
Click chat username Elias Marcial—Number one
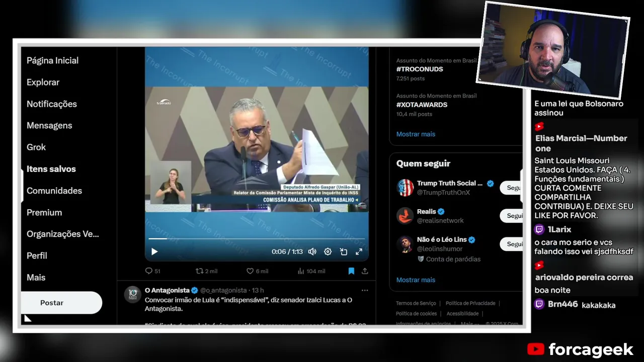click(x=581, y=143)
